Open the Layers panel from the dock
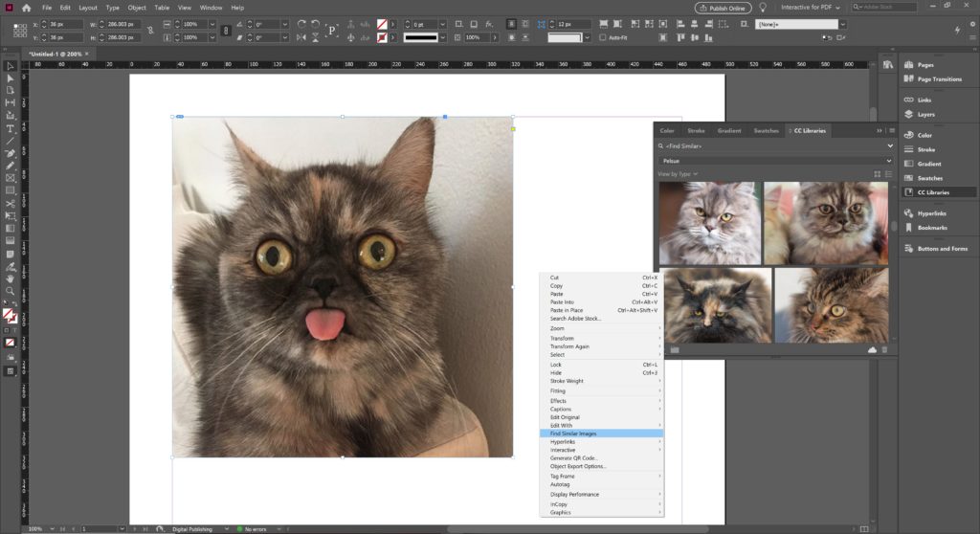Image resolution: width=980 pixels, height=534 pixels. pos(925,114)
